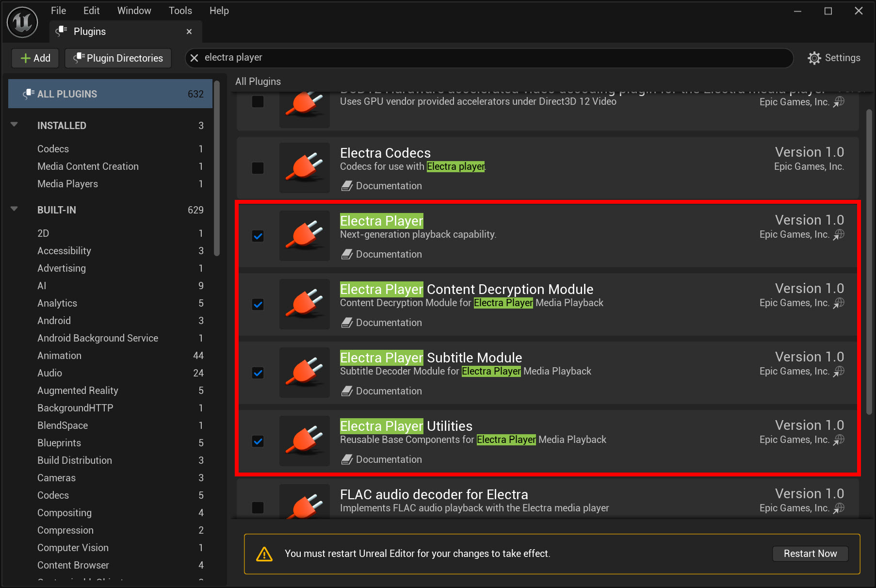Enable the D3D12 hardware decoding plugin checkbox
Image resolution: width=876 pixels, height=588 pixels.
[258, 101]
